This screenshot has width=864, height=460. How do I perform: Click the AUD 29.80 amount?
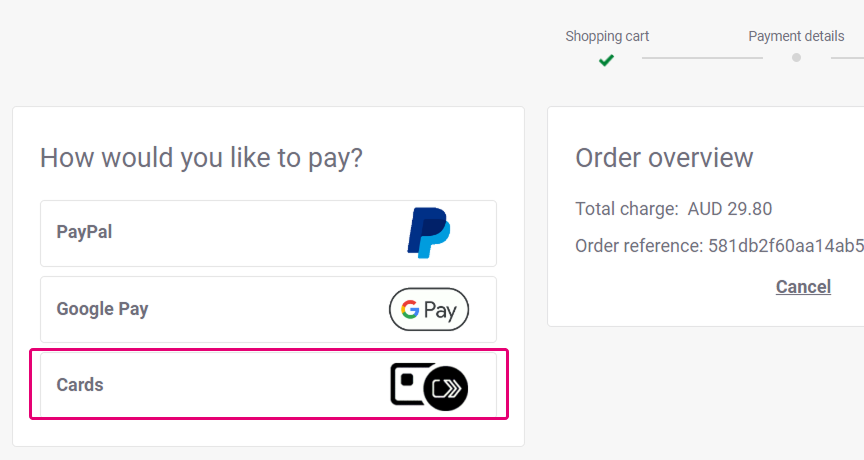click(730, 209)
